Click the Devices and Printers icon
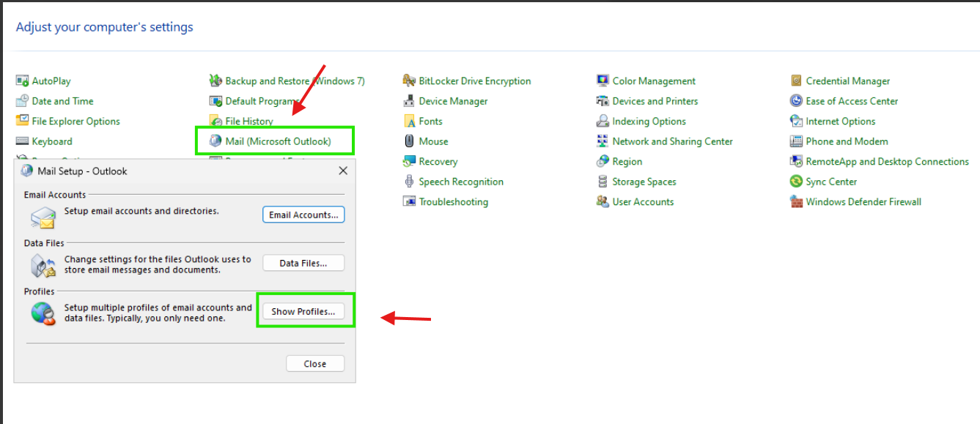This screenshot has width=980, height=424. 603,101
